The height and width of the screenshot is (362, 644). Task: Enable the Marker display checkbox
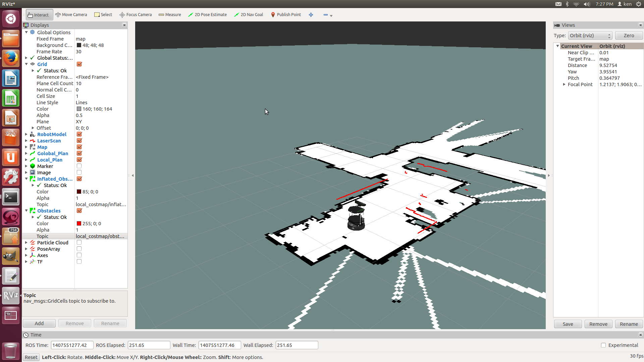(79, 166)
